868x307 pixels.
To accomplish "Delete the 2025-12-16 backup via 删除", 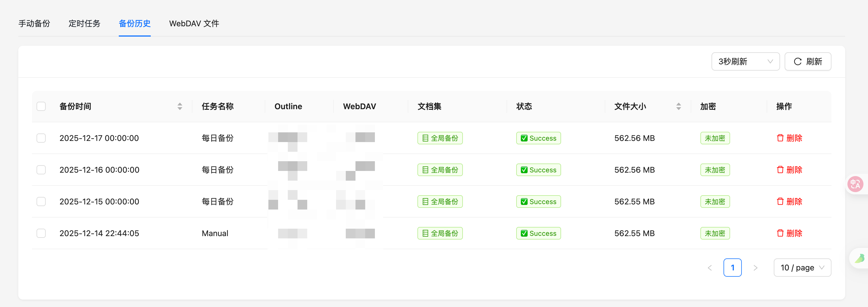I will (x=789, y=170).
